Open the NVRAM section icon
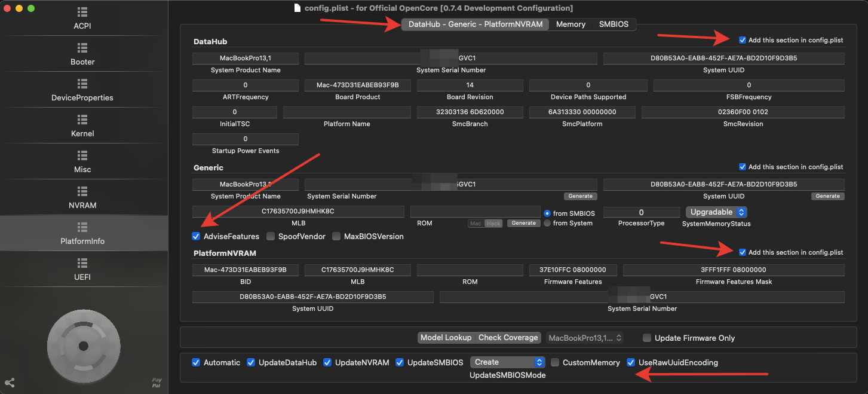The image size is (868, 394). click(82, 191)
